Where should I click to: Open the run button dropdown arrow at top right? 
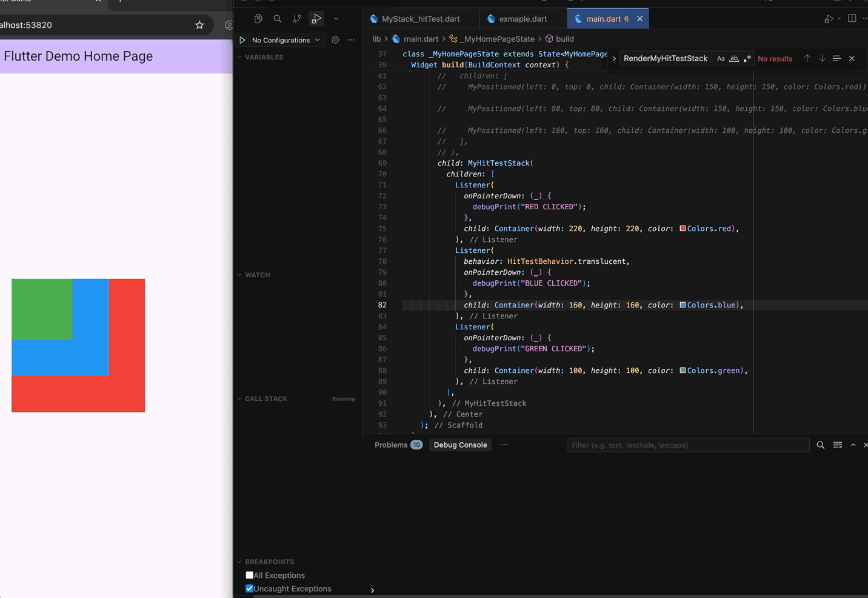(x=840, y=19)
